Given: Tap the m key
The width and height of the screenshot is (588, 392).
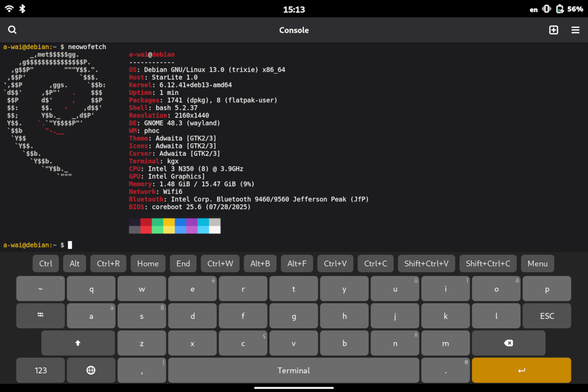Looking at the screenshot, I should point(445,343).
